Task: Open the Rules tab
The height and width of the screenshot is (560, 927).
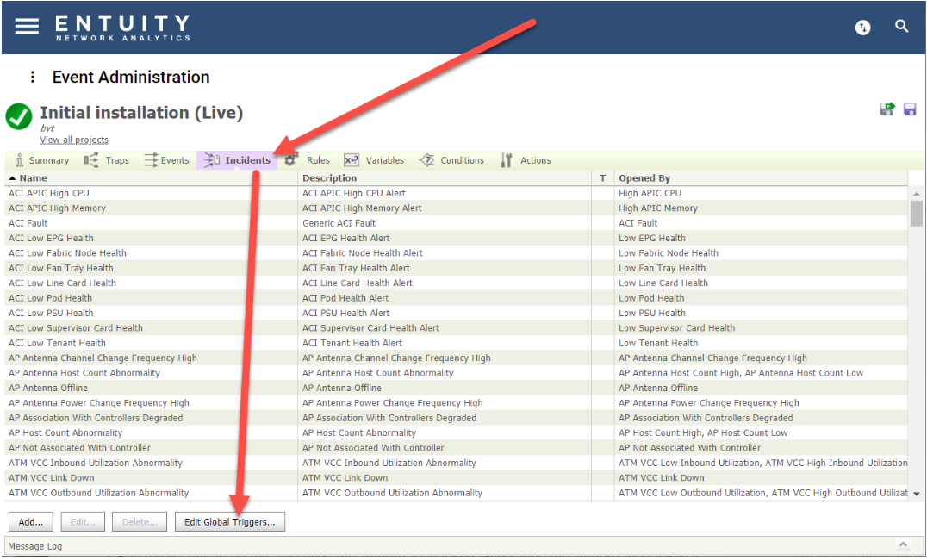Action: [x=308, y=160]
